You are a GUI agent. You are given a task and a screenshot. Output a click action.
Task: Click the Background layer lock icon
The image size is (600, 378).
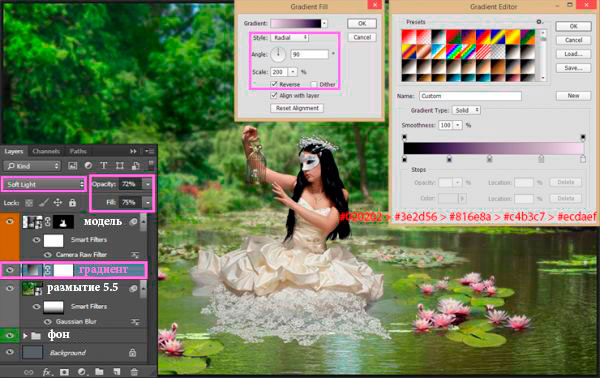(x=132, y=353)
